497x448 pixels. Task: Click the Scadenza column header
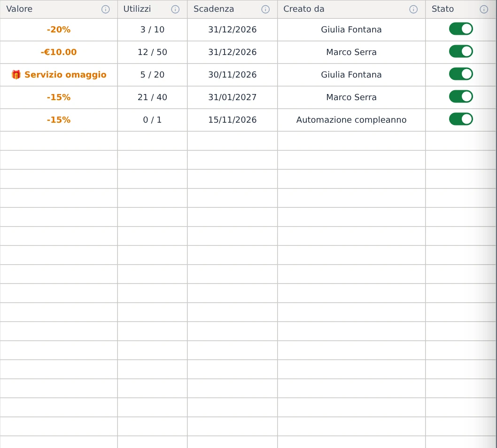click(233, 9)
